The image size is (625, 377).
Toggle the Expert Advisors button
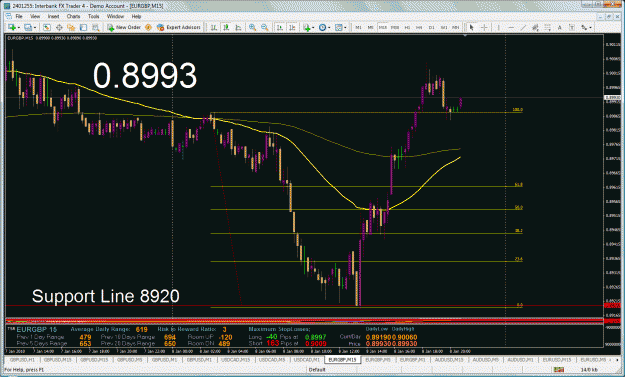click(179, 27)
